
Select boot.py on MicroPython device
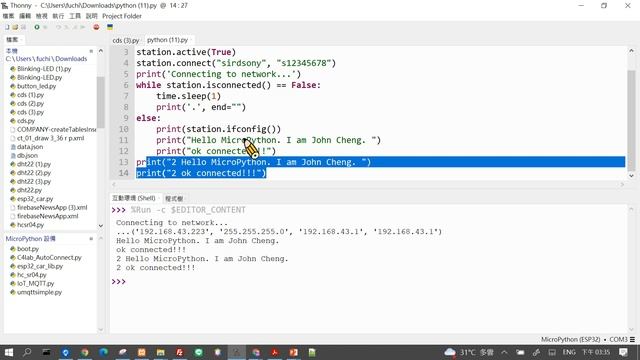pyautogui.click(x=28, y=249)
